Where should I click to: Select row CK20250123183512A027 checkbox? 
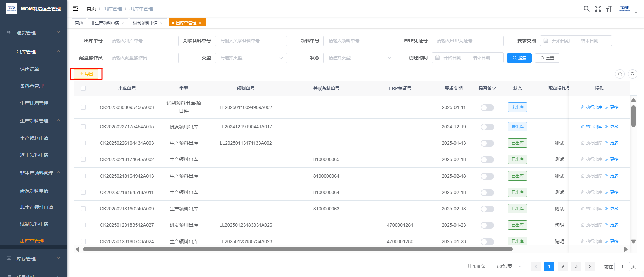(83, 225)
